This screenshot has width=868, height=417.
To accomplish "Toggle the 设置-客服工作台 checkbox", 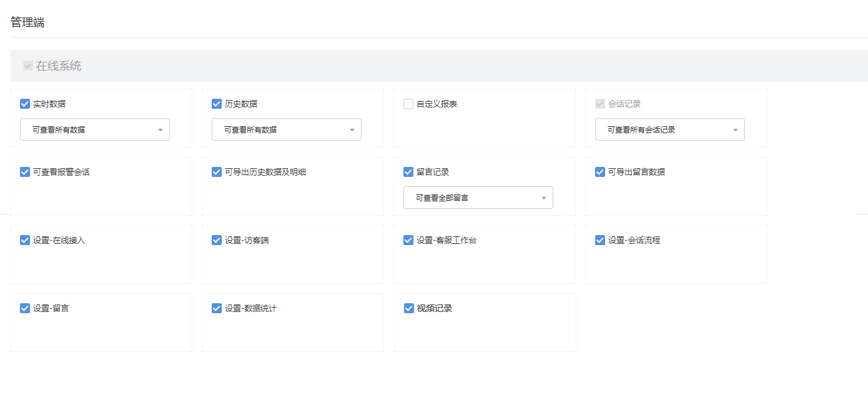I will 408,240.
